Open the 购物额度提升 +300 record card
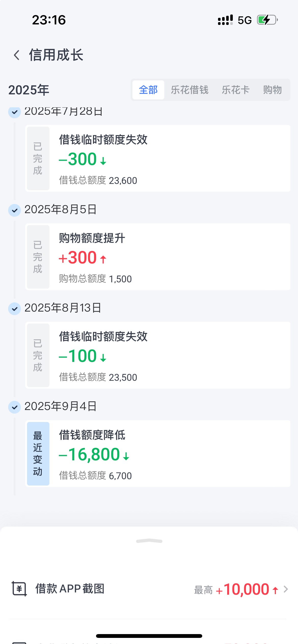 click(x=158, y=257)
